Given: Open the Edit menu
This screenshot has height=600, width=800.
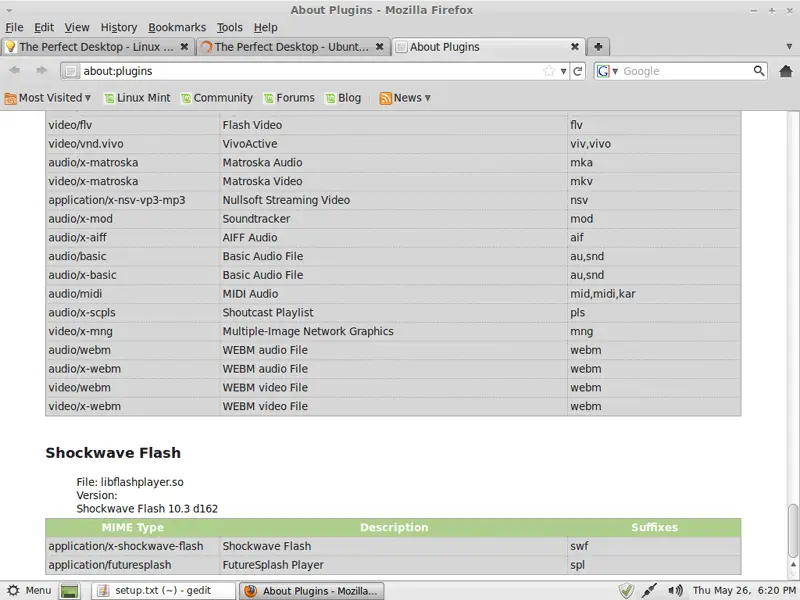Looking at the screenshot, I should tap(44, 28).
